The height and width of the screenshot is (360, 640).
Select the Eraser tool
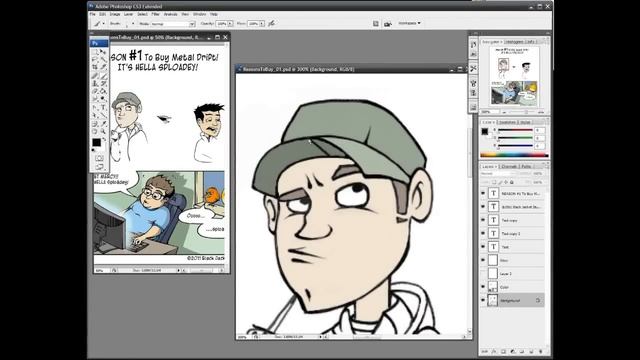click(x=95, y=91)
